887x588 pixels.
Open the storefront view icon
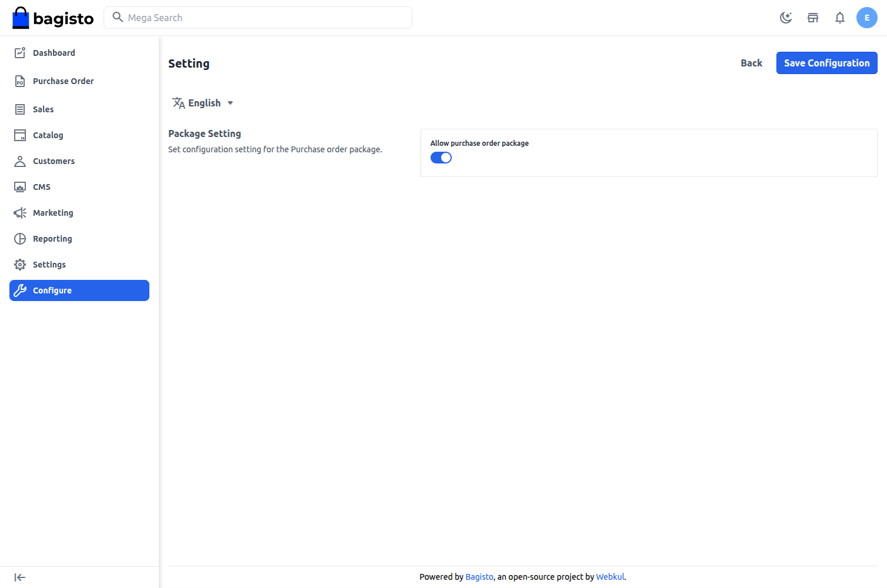[x=813, y=18]
